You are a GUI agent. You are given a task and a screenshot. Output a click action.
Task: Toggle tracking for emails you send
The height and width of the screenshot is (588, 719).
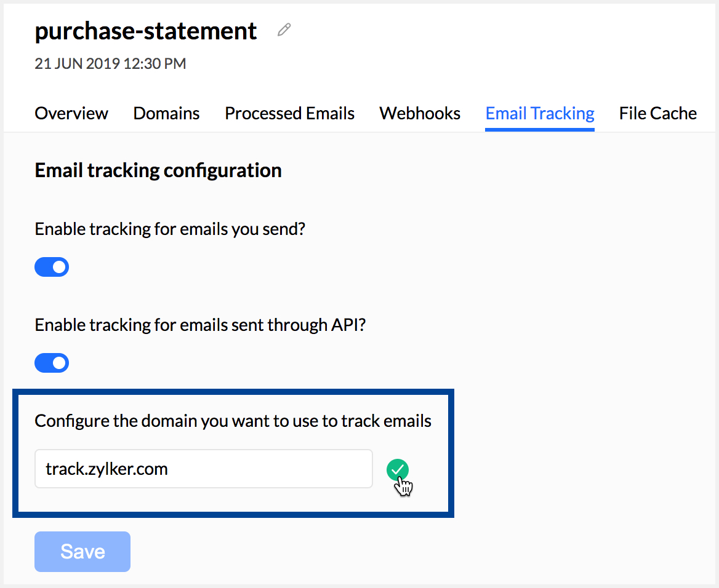point(52,267)
